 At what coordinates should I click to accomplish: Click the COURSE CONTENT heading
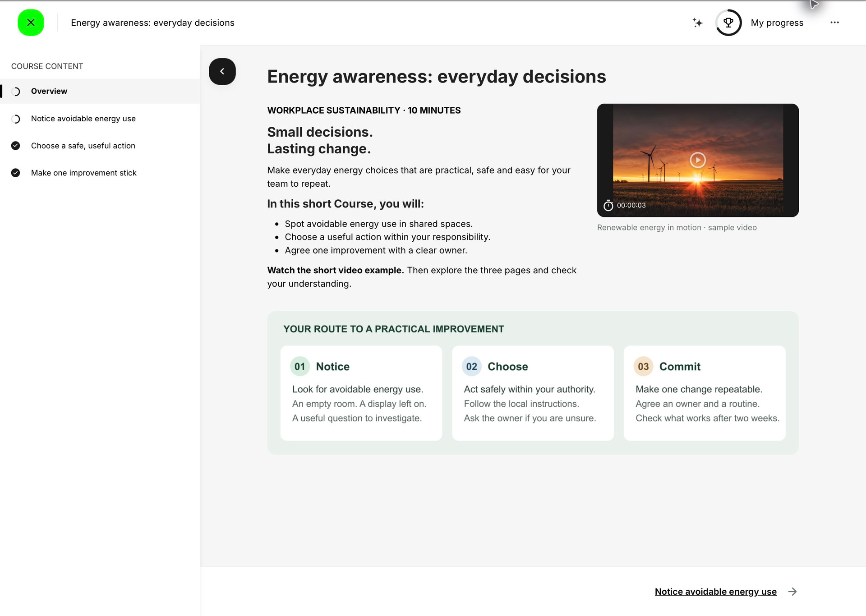click(x=47, y=66)
